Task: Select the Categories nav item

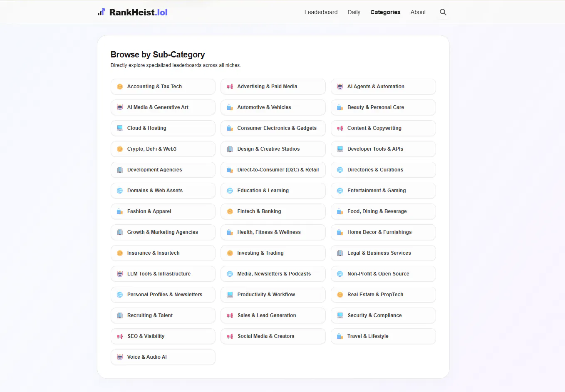Action: 385,12
